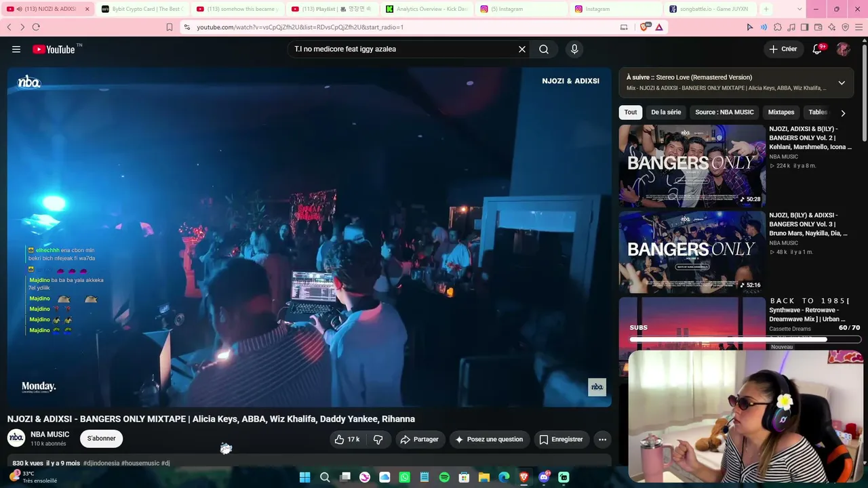Switch to the Bybit Crypto Card tab

point(142,9)
